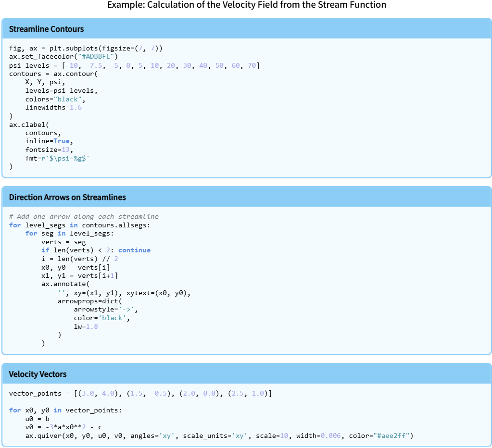Click the plt.subplots figsize line

pyautogui.click(x=86, y=49)
